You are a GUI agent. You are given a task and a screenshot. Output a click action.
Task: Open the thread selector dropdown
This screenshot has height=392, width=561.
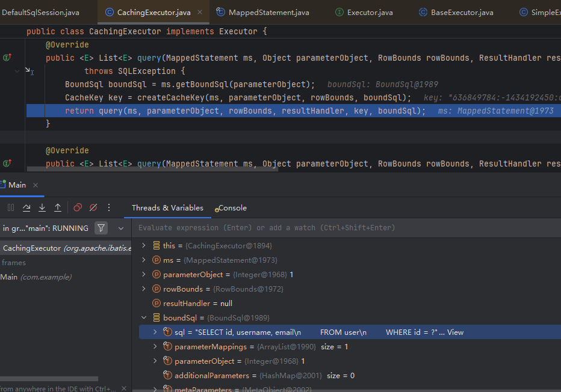121,228
